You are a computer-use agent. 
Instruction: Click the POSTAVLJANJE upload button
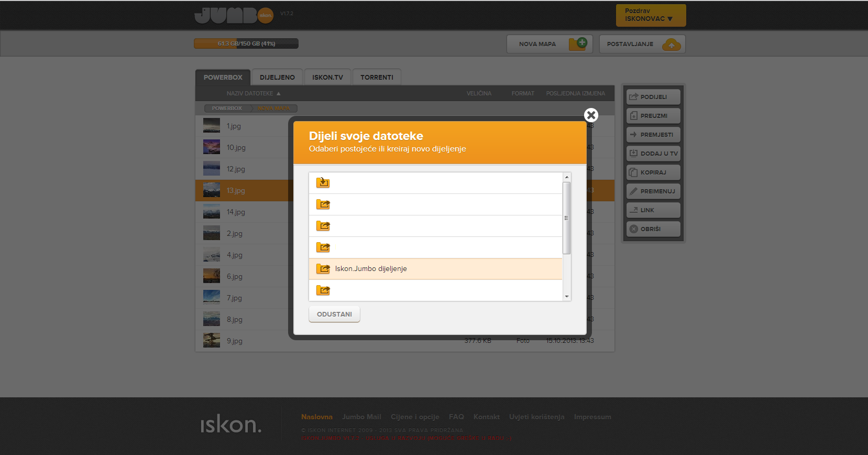(642, 44)
